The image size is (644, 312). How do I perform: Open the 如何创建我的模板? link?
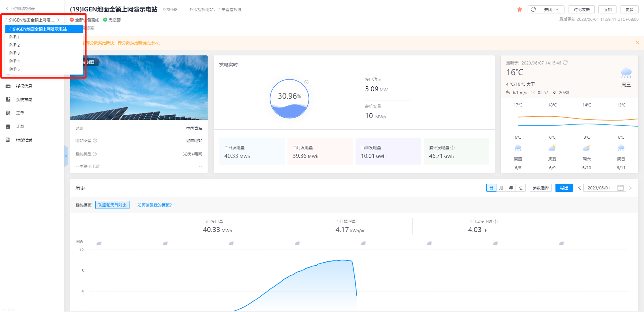(x=154, y=205)
